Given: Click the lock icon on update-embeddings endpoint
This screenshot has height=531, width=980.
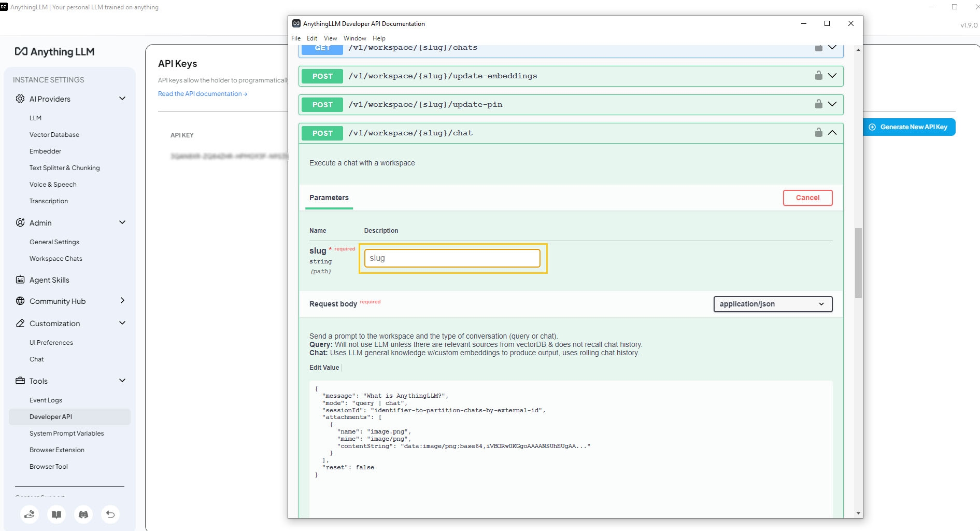Looking at the screenshot, I should [x=819, y=75].
